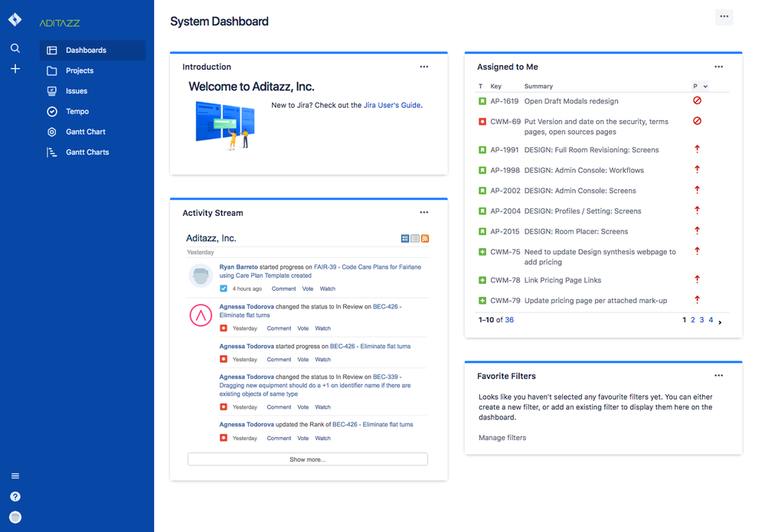Screen dimensions: 765x532
Task: Go to page 4 of assigned issues
Action: (711, 320)
